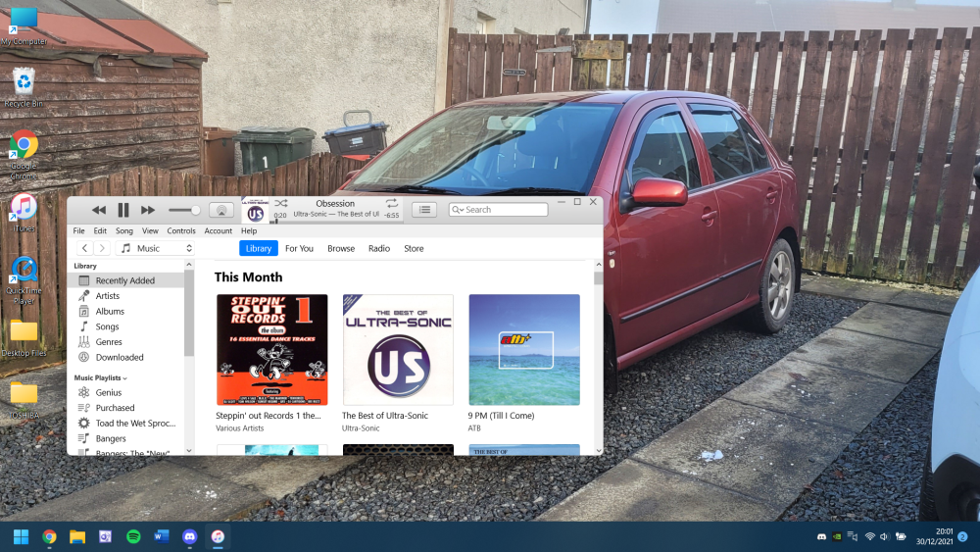Skip to next track button
The height and width of the screenshot is (552, 980).
coord(148,211)
